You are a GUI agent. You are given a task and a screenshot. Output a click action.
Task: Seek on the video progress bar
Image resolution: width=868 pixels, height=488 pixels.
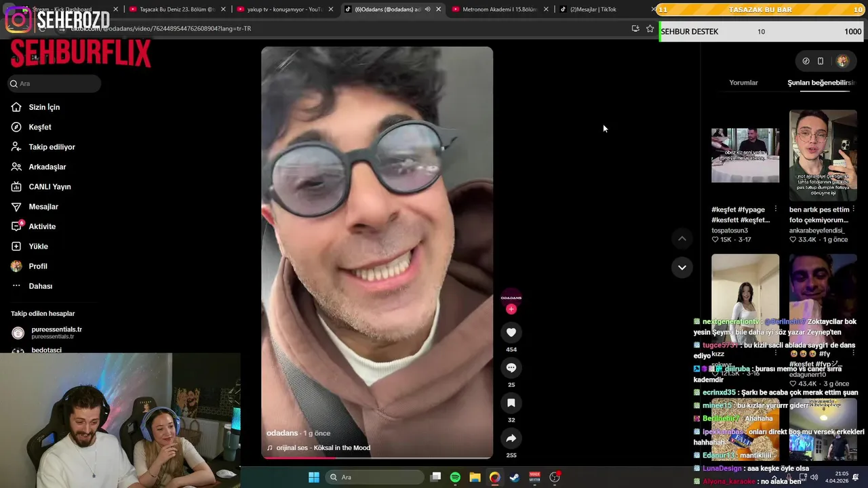377,457
